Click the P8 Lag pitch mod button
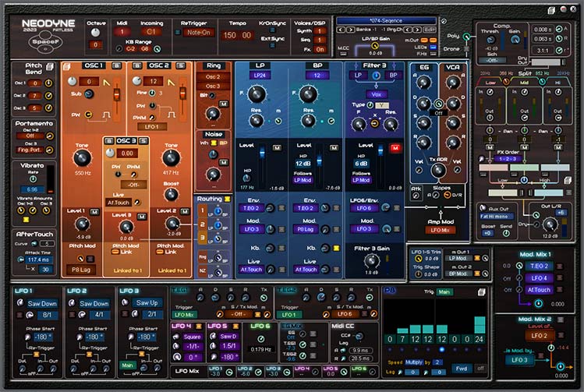584x392 pixels. click(x=81, y=270)
